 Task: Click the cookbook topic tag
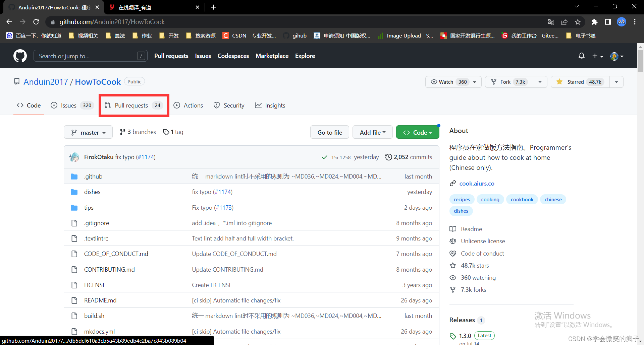[522, 199]
